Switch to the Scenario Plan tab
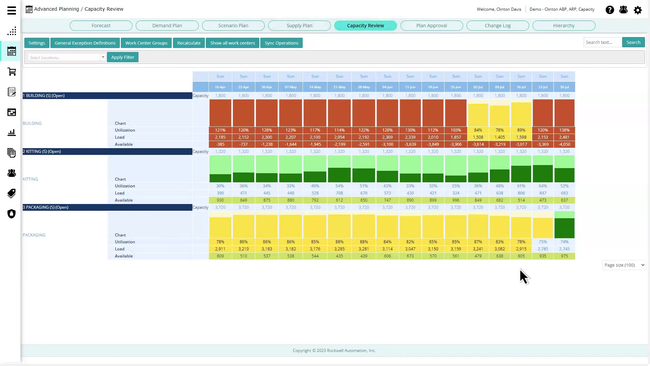Screen dimensions: 650x366 (233, 26)
